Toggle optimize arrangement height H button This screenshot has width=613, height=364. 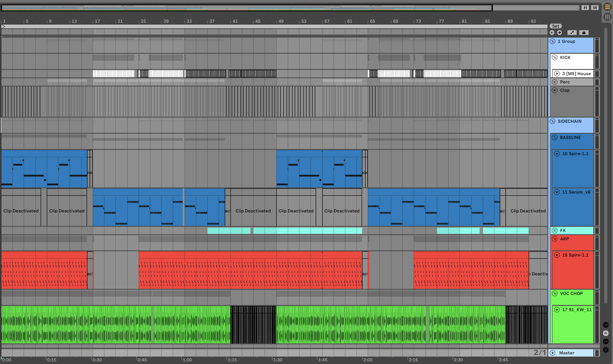pos(585,8)
